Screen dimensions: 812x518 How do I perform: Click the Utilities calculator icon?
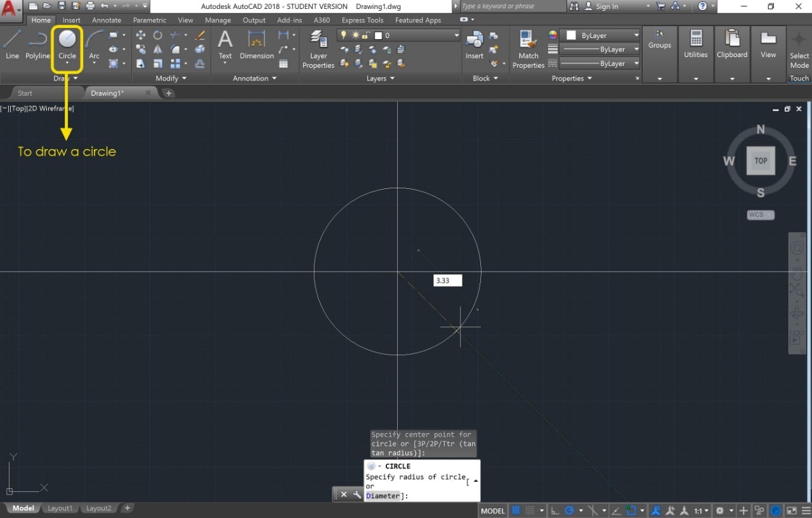point(696,38)
